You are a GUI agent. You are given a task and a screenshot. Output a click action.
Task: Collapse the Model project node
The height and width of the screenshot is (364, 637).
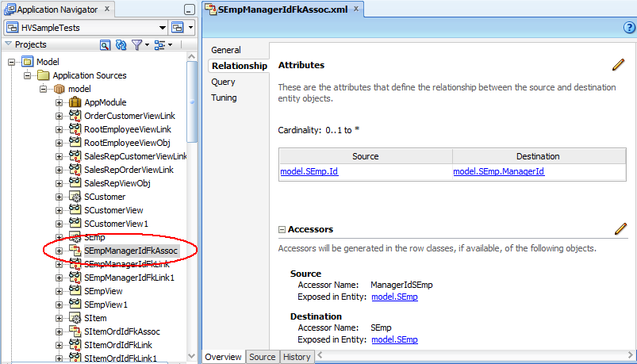(11, 62)
